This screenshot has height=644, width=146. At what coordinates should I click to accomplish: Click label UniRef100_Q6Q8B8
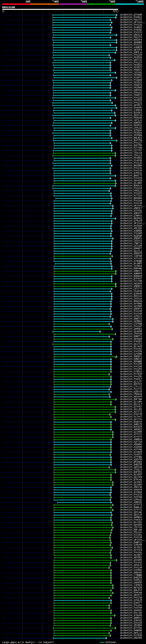pyautogui.click(x=131, y=42)
